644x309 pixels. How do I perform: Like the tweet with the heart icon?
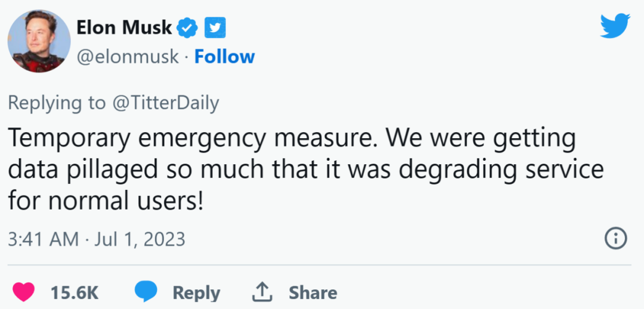coord(23,292)
